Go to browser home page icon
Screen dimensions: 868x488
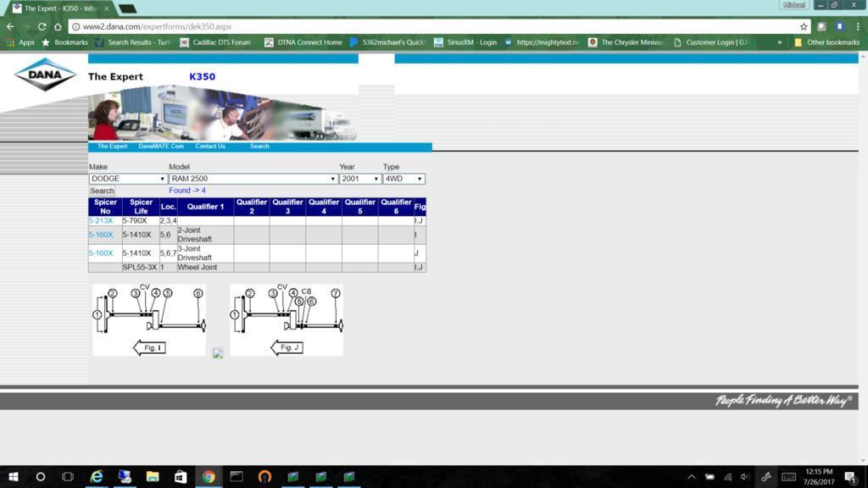point(58,26)
